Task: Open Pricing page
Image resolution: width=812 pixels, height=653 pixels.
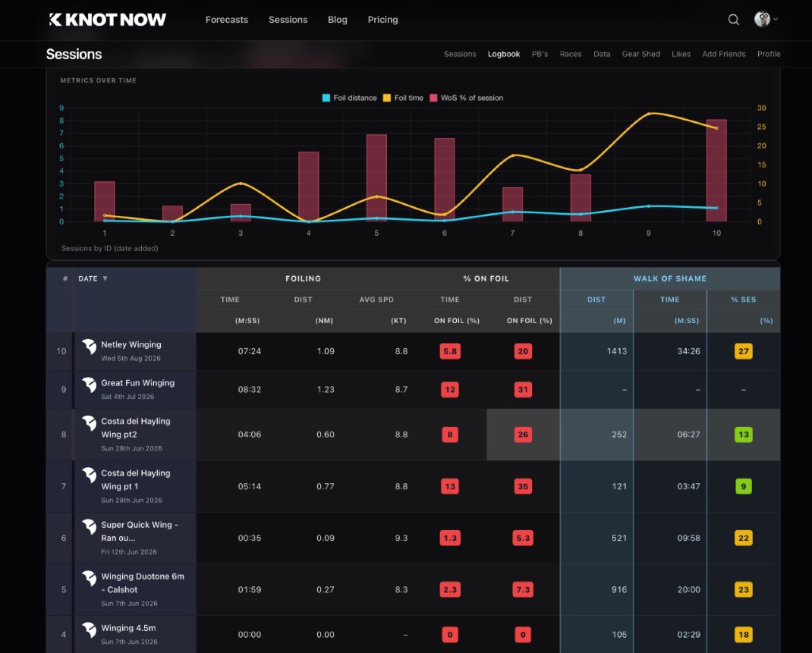Action: (x=383, y=20)
